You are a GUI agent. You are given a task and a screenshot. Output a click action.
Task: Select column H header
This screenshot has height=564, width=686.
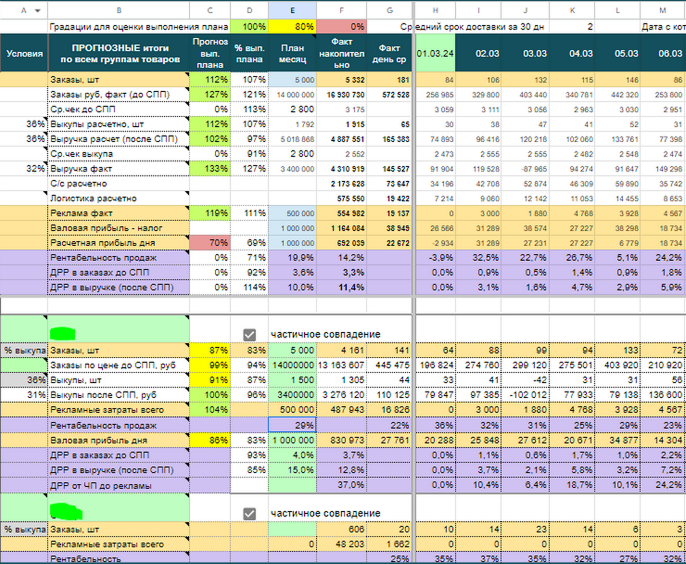pos(435,11)
